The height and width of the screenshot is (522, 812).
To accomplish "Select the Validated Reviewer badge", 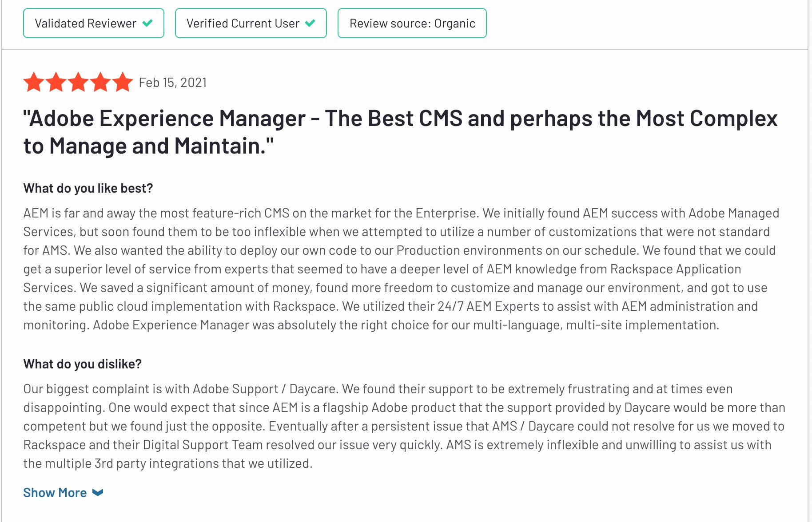I will click(x=94, y=23).
